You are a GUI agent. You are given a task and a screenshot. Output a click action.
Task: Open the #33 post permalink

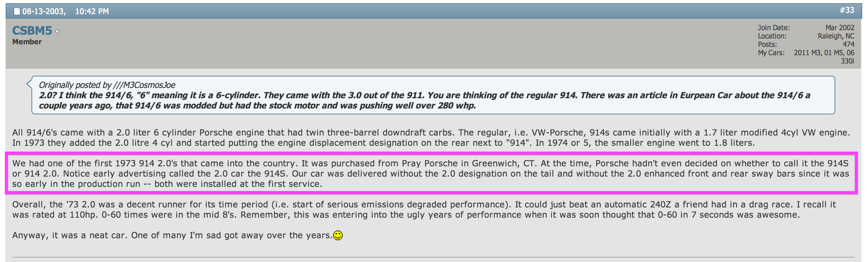tap(847, 10)
